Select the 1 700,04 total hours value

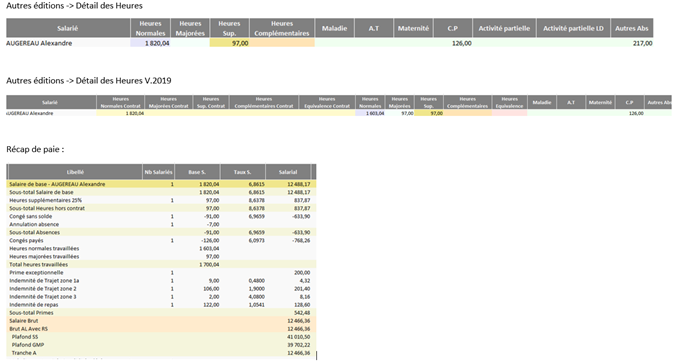click(209, 264)
